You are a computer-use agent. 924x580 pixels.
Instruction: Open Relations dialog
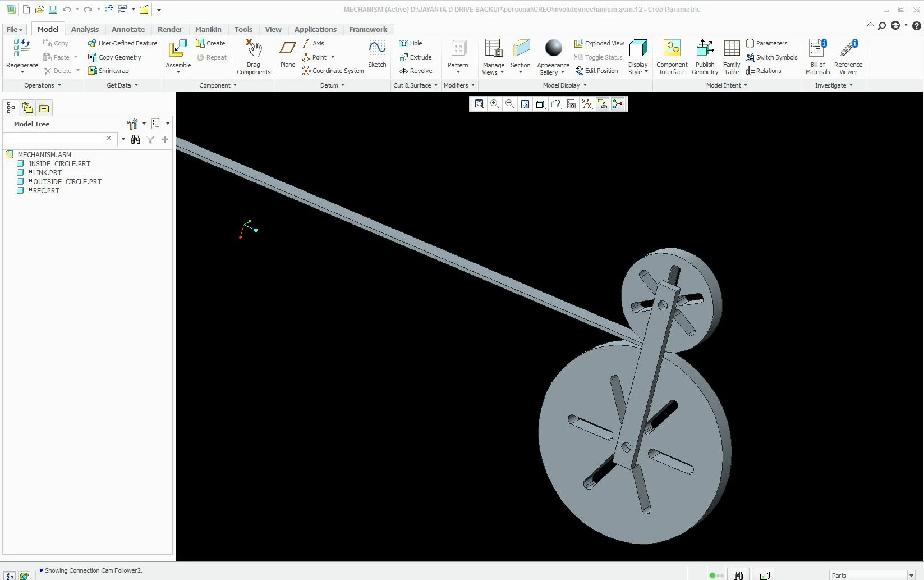(764, 71)
